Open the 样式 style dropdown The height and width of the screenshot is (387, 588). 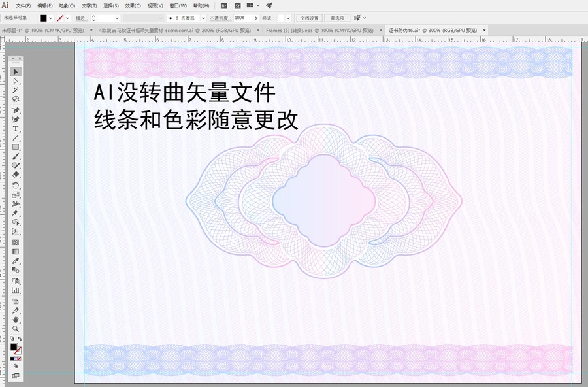pyautogui.click(x=289, y=18)
